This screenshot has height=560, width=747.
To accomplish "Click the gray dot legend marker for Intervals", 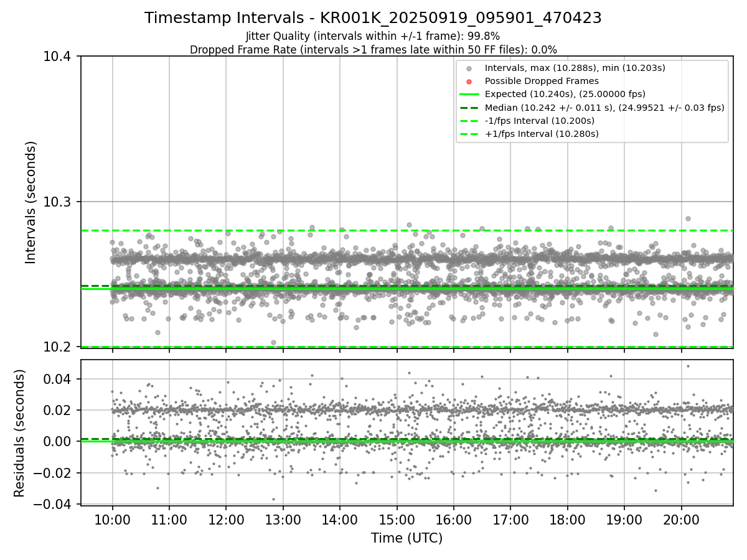I will point(469,68).
